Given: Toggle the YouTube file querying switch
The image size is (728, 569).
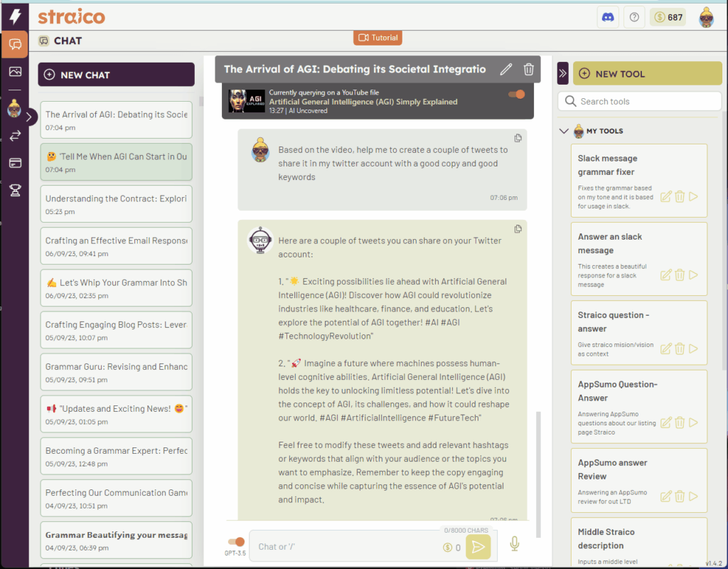Looking at the screenshot, I should pos(516,95).
